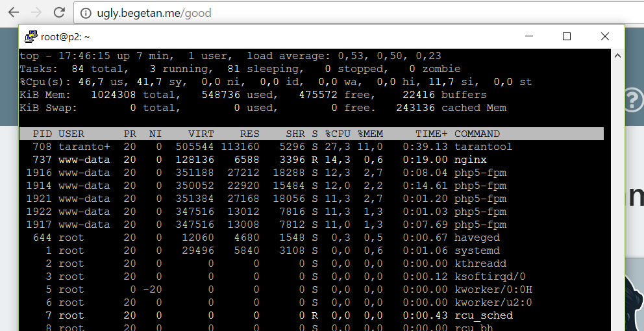The image size is (644, 331).
Task: Open the PuTTY icon system menu
Action: tap(31, 36)
